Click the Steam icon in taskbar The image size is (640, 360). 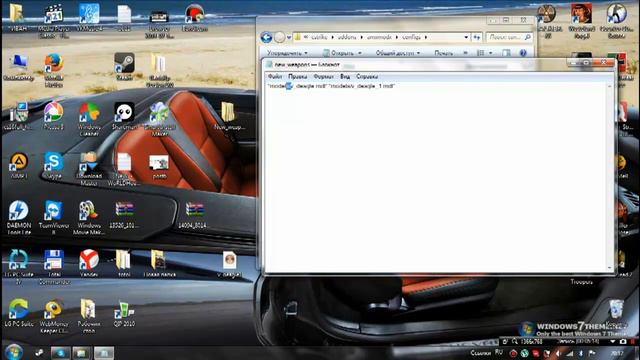pyautogui.click(x=39, y=353)
